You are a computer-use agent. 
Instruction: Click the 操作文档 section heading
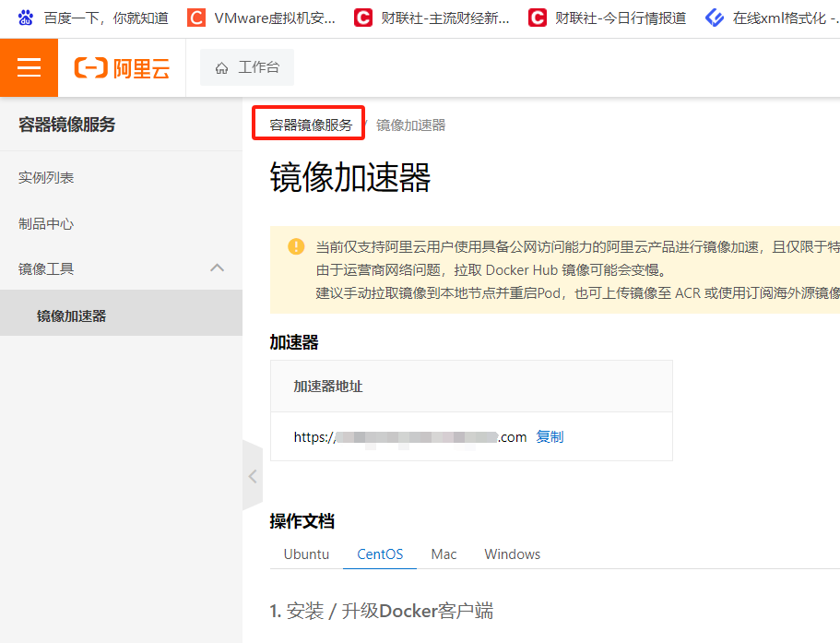(302, 521)
